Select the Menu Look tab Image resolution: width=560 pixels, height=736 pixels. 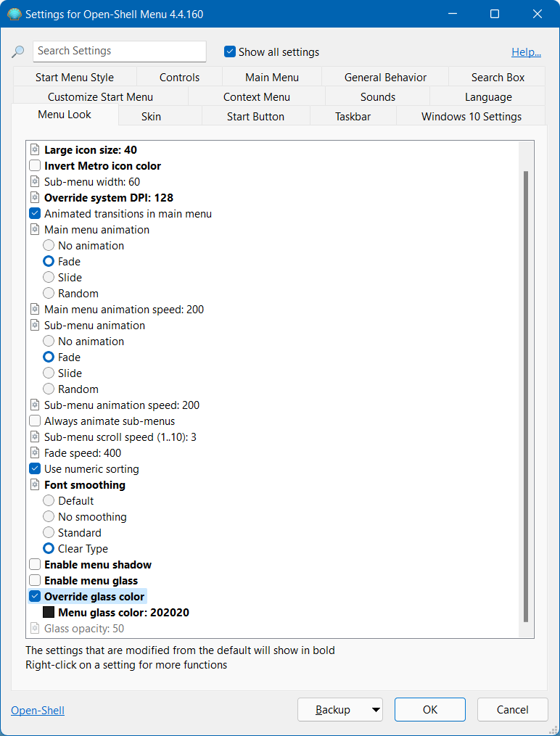point(65,115)
